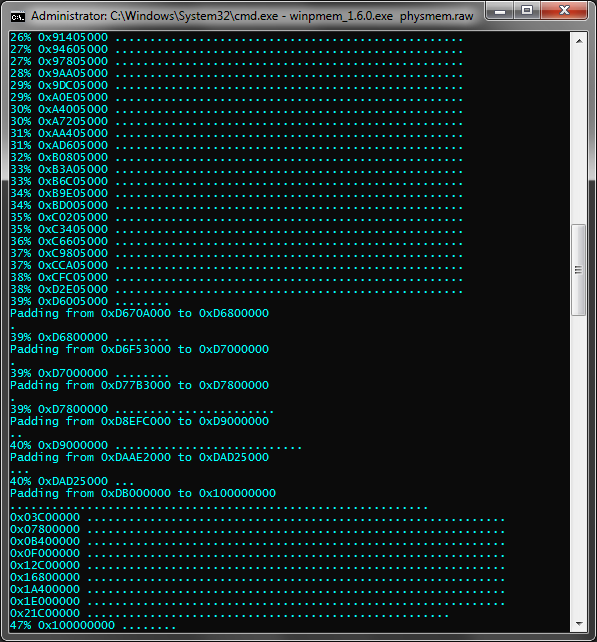Click the 26% 0x91405000 output line
597x642 pixels.
pos(236,38)
